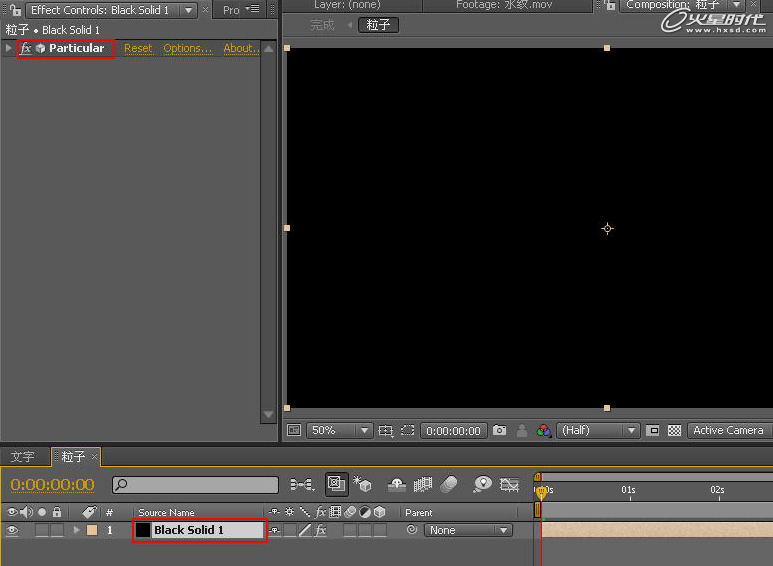773x566 pixels.
Task: Open the show channel RGB icon
Action: click(543, 431)
